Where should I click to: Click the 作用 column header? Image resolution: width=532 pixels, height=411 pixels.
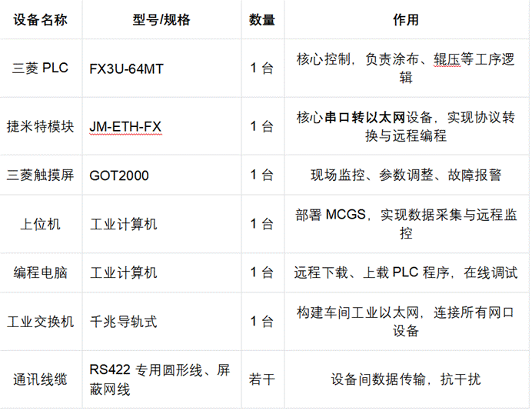[x=406, y=20]
